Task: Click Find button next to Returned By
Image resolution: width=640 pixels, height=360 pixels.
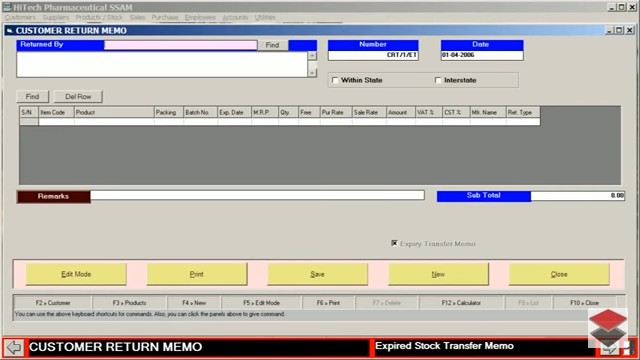Action: (x=272, y=45)
